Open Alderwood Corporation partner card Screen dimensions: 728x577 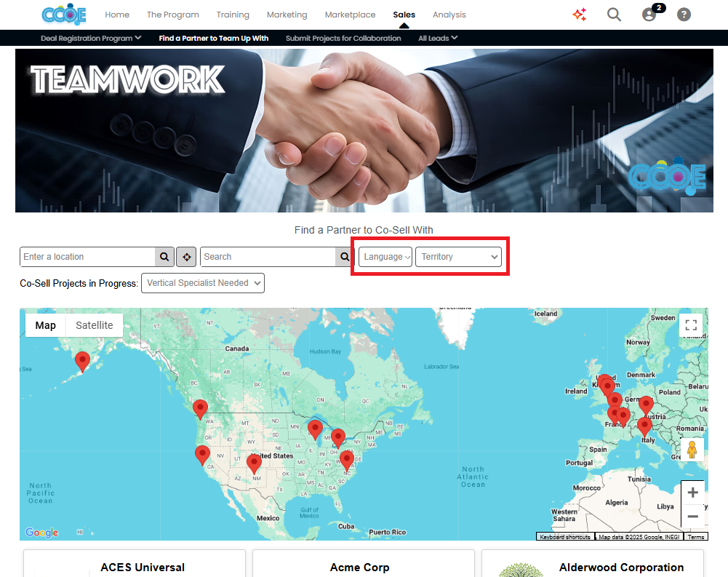click(593, 563)
